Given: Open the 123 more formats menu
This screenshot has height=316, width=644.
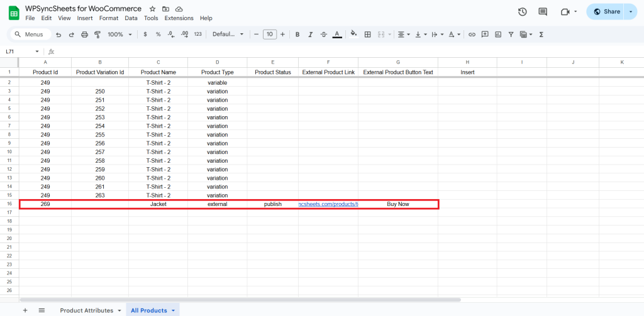Looking at the screenshot, I should pyautogui.click(x=198, y=35).
